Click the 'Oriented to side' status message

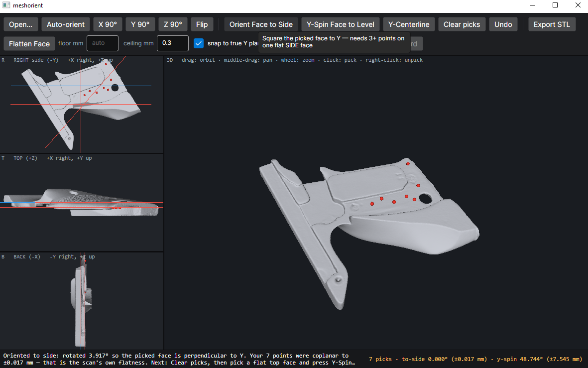coord(179,359)
